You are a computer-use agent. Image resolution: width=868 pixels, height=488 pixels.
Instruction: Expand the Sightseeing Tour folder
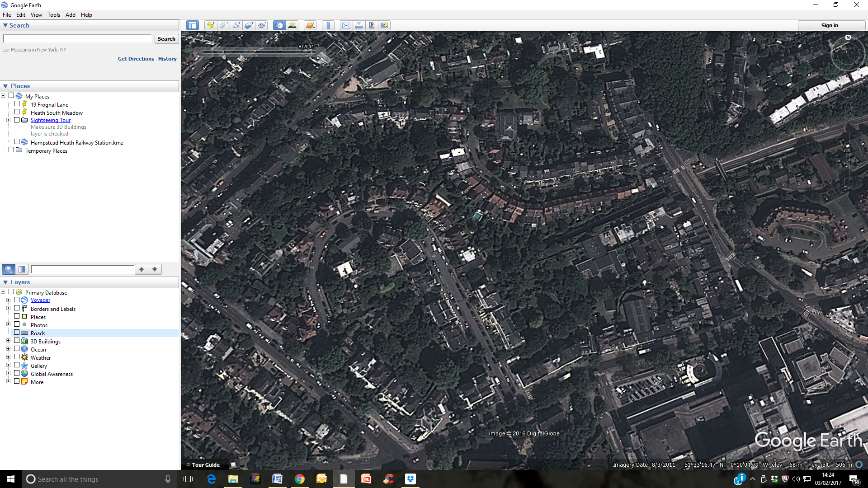(x=8, y=120)
